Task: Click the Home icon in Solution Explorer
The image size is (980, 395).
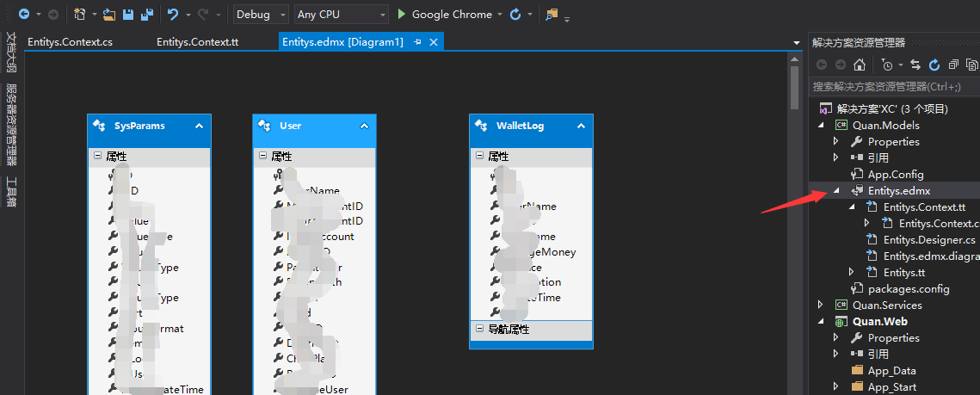Action: [860, 65]
